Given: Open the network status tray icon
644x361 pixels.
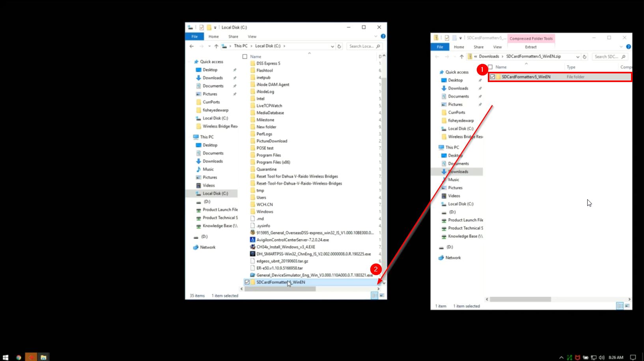Looking at the screenshot, I should (x=594, y=357).
